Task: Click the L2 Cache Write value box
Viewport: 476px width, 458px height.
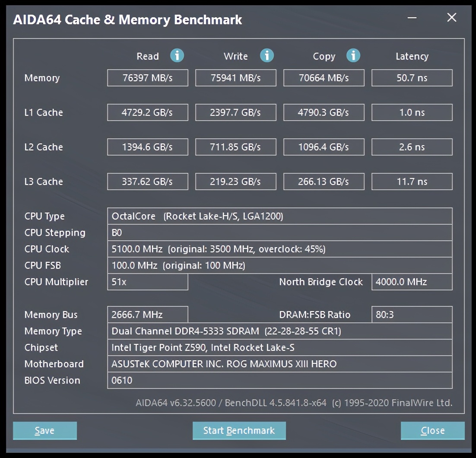Action: (x=235, y=147)
